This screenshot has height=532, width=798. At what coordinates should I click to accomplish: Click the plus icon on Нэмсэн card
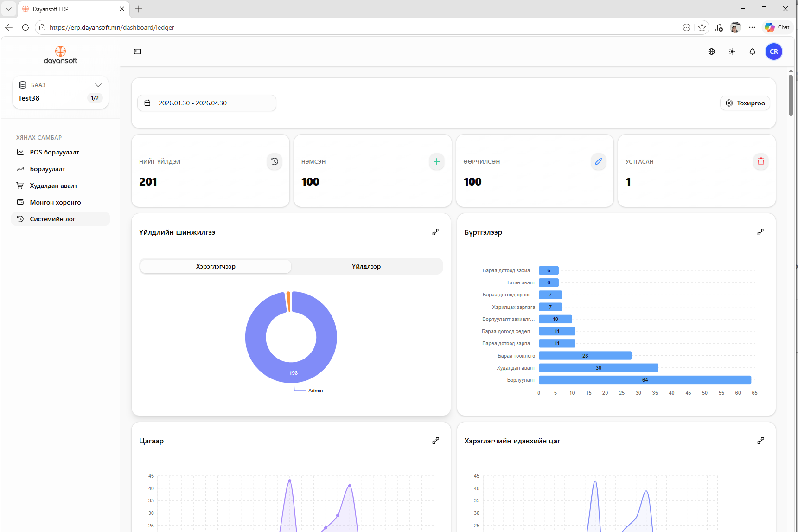click(x=437, y=161)
